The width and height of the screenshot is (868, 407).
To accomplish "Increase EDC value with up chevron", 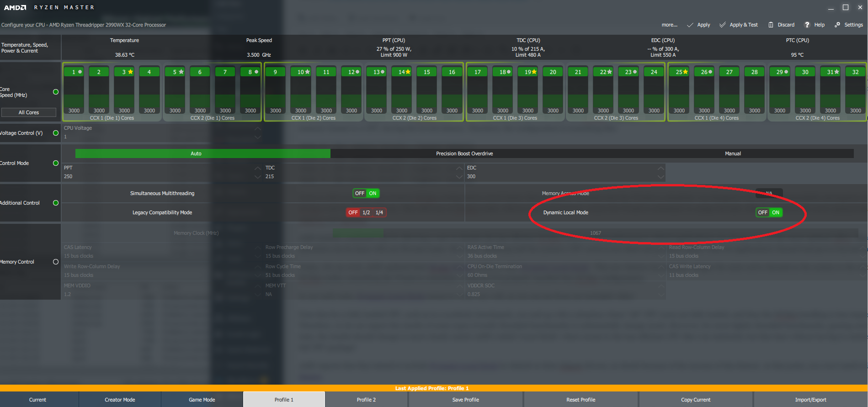I will 660,168.
